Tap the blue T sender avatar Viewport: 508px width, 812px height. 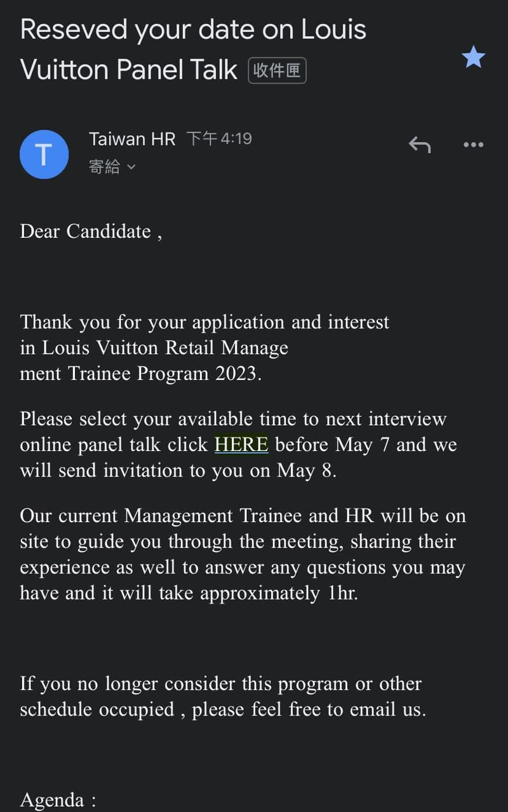click(44, 154)
